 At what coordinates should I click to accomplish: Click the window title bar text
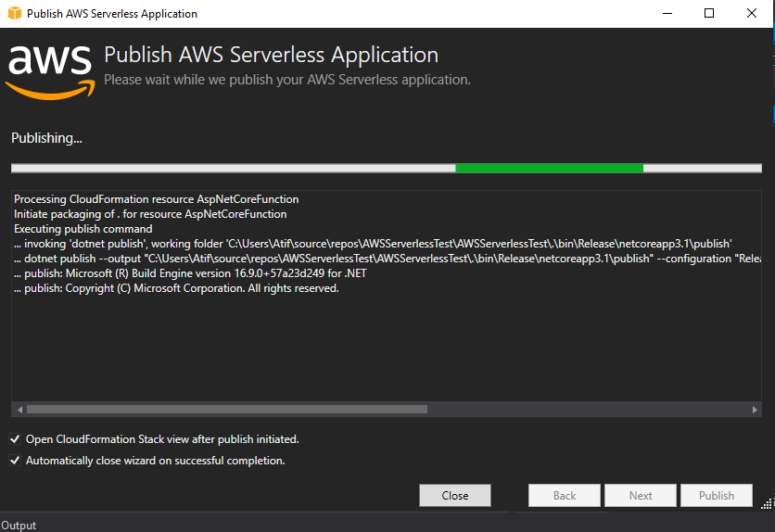point(111,13)
